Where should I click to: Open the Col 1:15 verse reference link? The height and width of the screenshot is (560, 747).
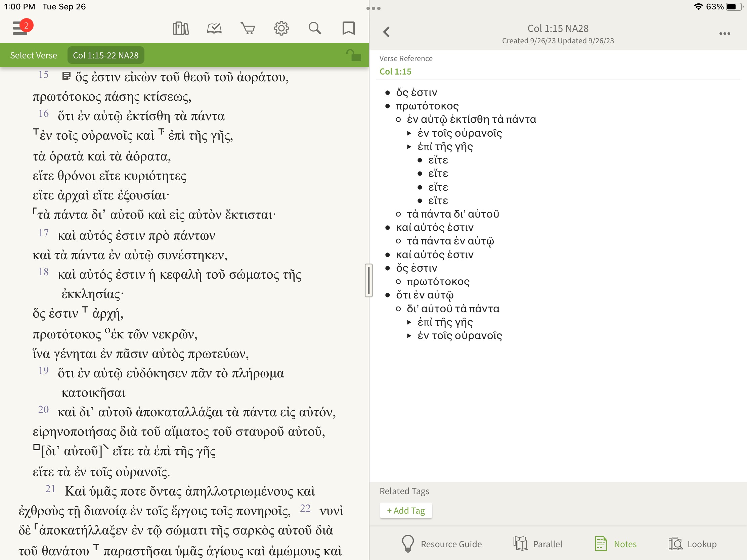(395, 72)
